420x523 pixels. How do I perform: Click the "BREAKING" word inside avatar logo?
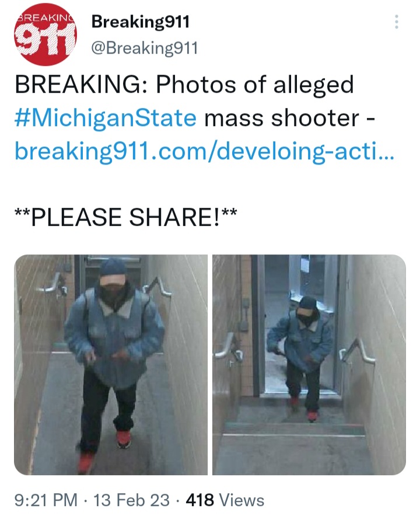pyautogui.click(x=45, y=18)
